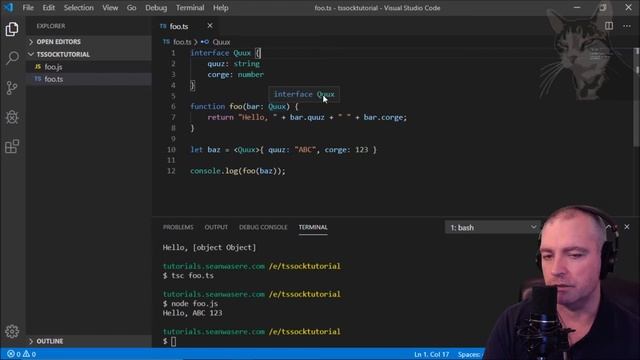The width and height of the screenshot is (640, 360).
Task: Click 'Hello, [object Object]' terminal output
Action: click(x=209, y=247)
